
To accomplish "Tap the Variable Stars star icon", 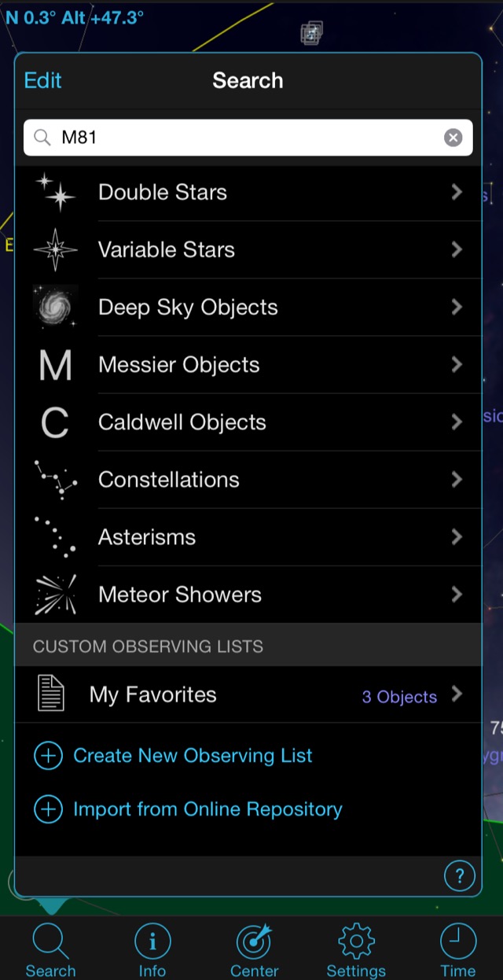I will tap(55, 250).
